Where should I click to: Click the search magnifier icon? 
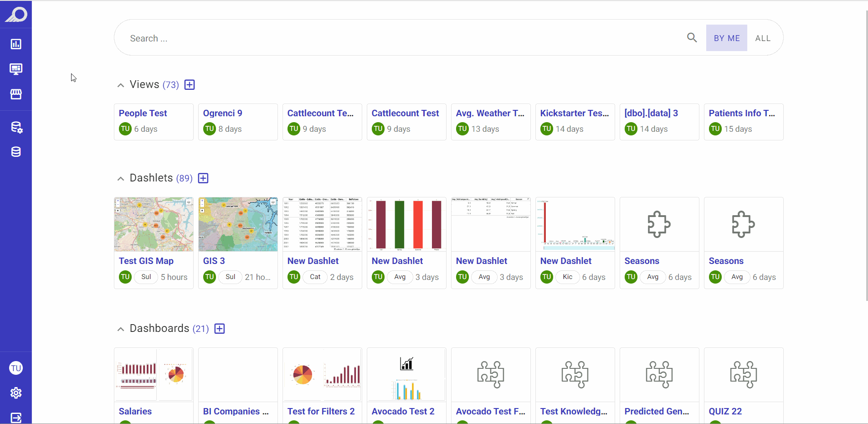(692, 38)
